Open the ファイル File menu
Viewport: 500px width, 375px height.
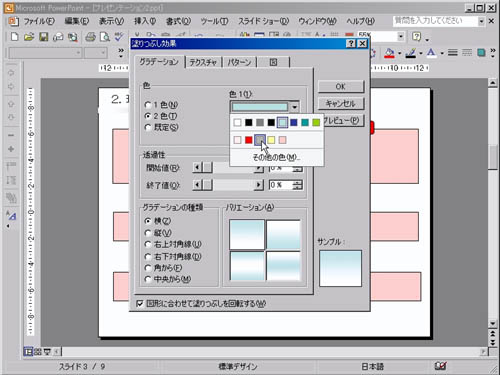pos(39,21)
